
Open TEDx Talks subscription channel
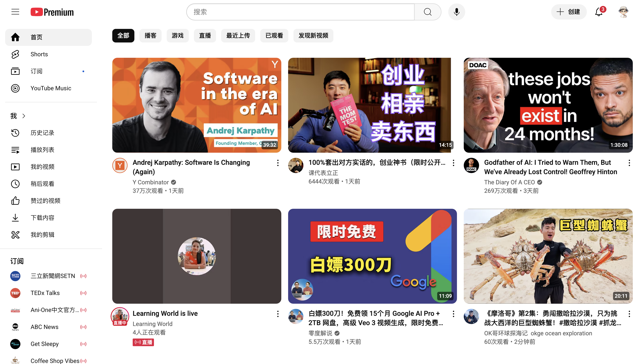48,293
